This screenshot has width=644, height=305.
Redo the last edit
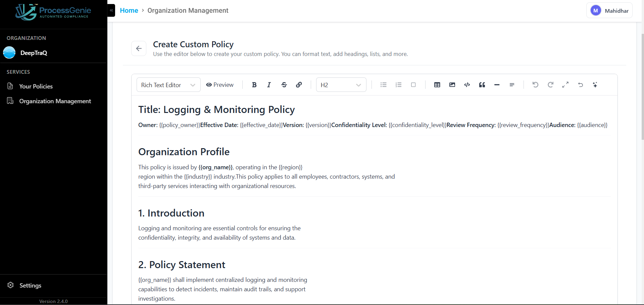551,85
